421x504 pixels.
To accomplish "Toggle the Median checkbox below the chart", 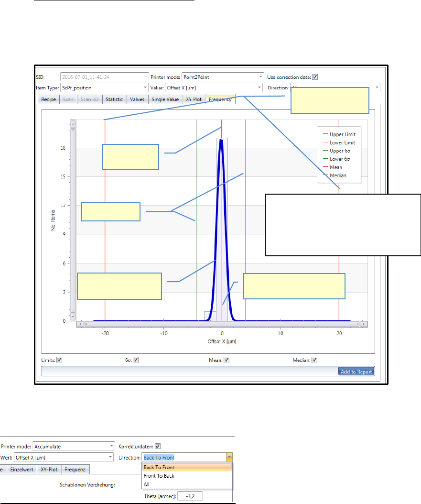I will 315,360.
